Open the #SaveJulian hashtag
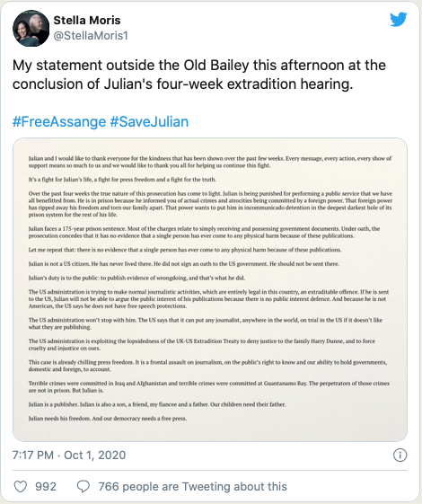 point(149,122)
